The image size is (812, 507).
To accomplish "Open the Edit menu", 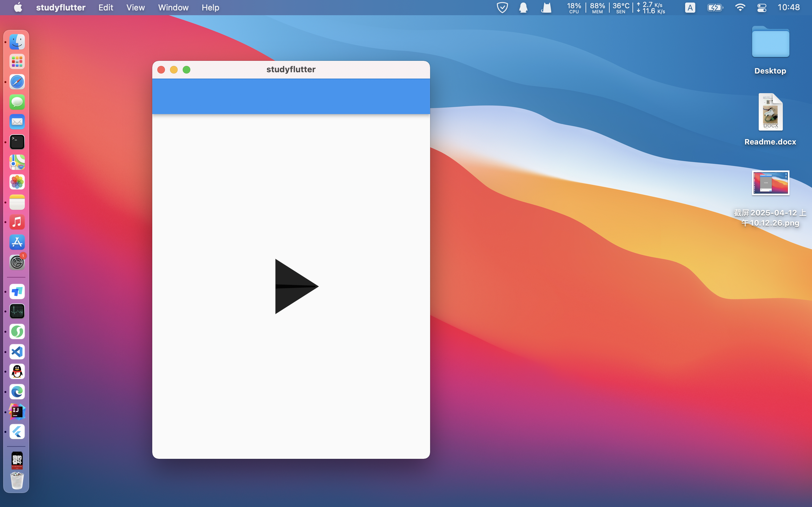I will [105, 7].
